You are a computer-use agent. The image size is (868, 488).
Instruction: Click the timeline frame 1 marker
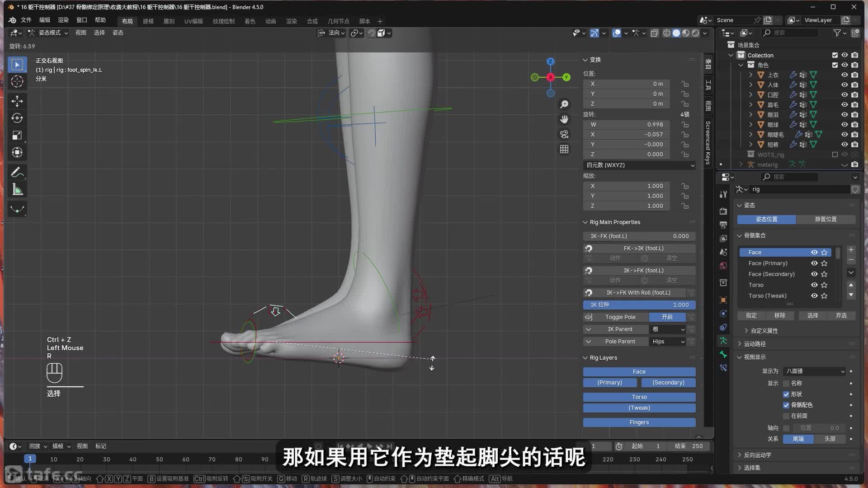(x=30, y=459)
